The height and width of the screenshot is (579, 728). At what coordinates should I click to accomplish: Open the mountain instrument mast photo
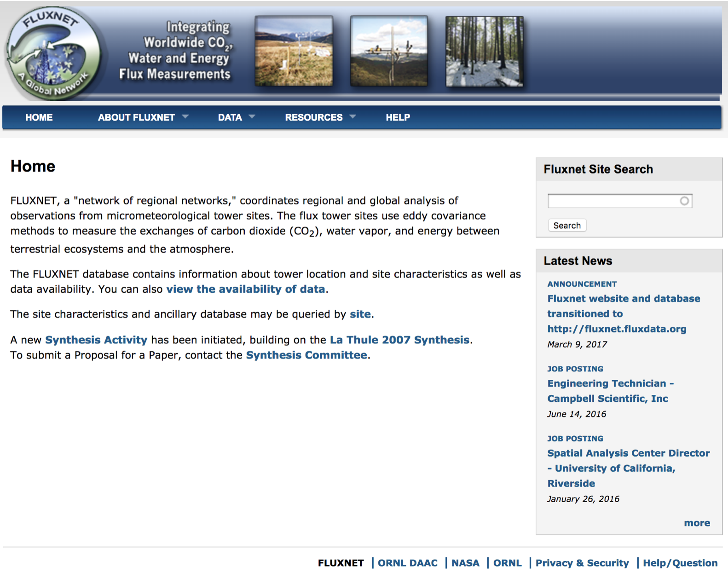click(x=389, y=51)
